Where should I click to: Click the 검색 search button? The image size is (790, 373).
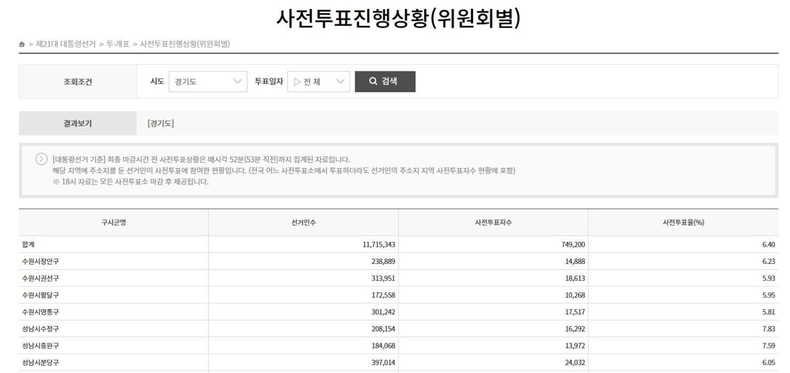385,82
